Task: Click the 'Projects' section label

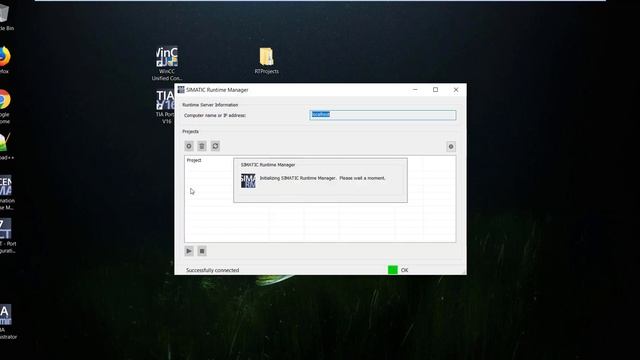Action: click(x=190, y=131)
